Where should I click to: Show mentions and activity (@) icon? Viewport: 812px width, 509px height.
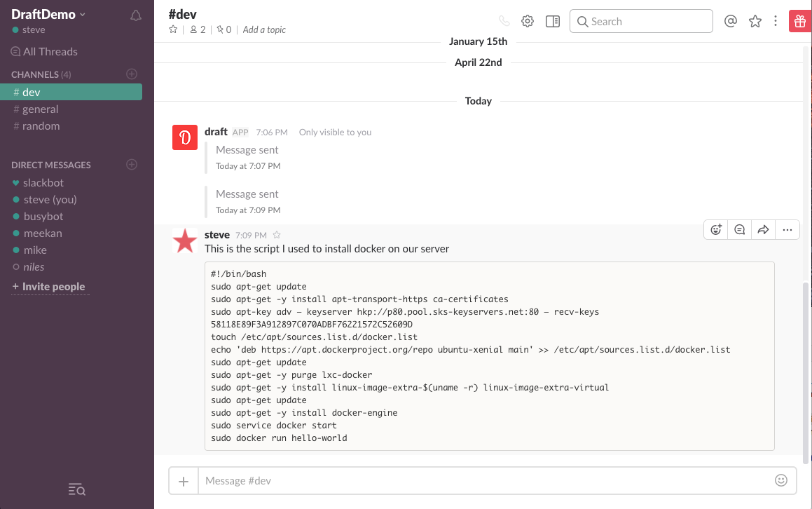tap(730, 21)
